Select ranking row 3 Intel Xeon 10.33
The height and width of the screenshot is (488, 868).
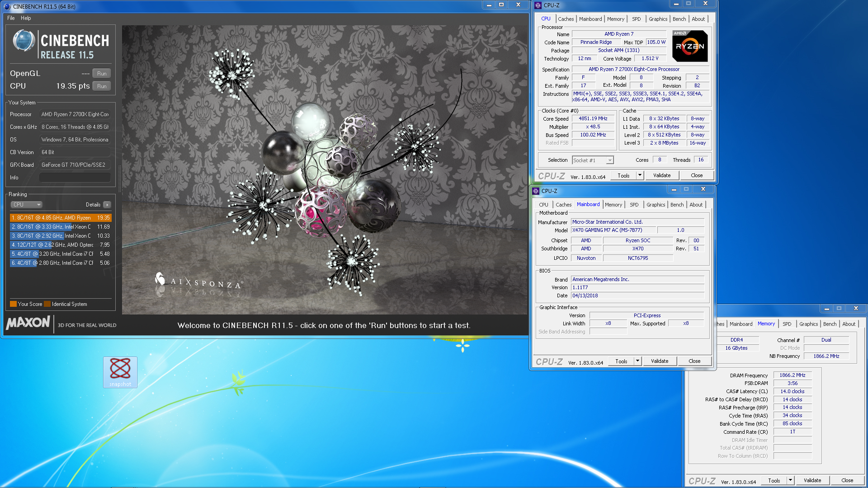61,236
